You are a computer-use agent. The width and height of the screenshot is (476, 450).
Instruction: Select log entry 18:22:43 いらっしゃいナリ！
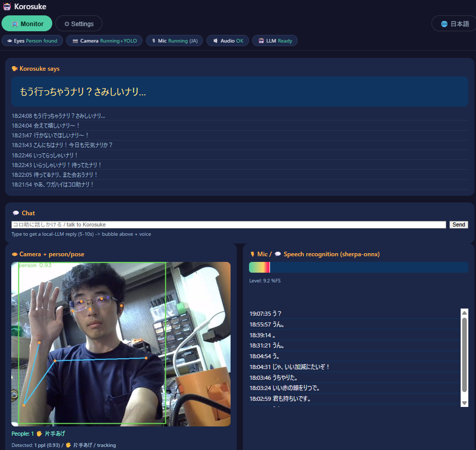239,165
